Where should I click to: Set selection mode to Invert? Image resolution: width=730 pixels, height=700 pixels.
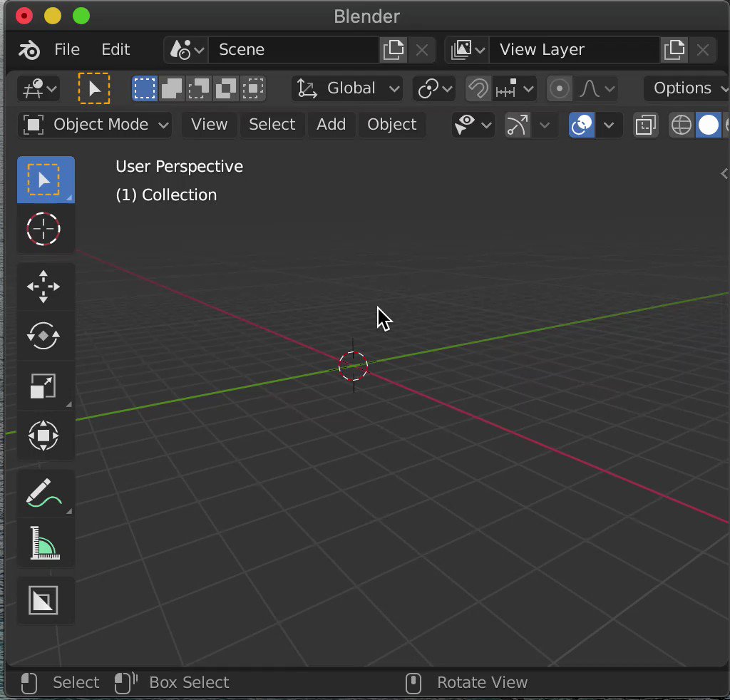[226, 88]
